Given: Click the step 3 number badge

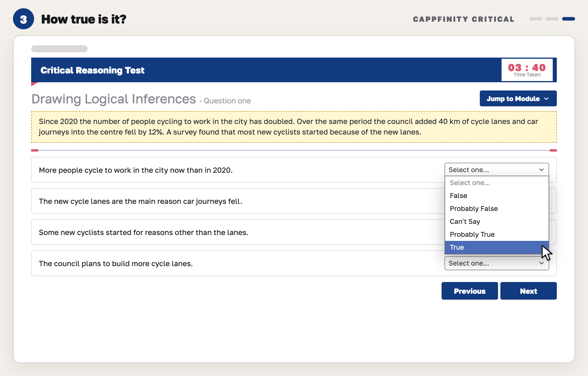Looking at the screenshot, I should 24,19.
